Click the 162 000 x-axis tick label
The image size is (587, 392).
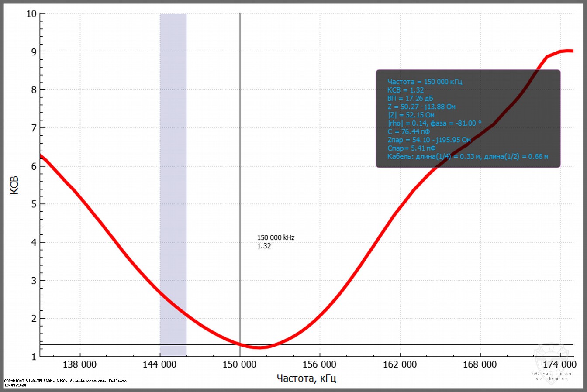(400, 364)
